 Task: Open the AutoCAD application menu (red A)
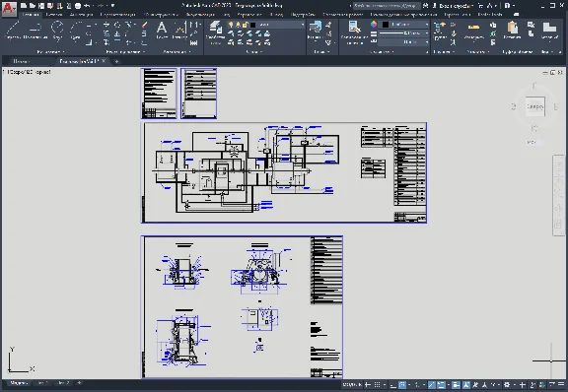tap(9, 8)
